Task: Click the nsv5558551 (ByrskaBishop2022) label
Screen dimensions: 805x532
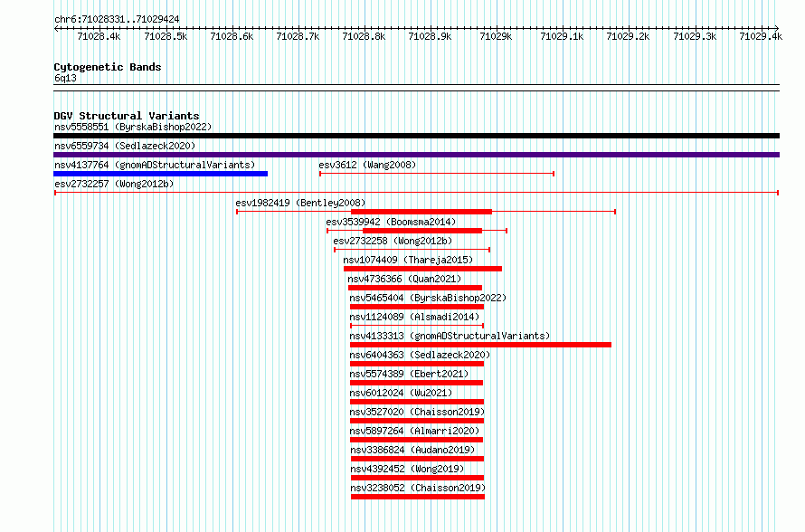Action: tap(133, 127)
